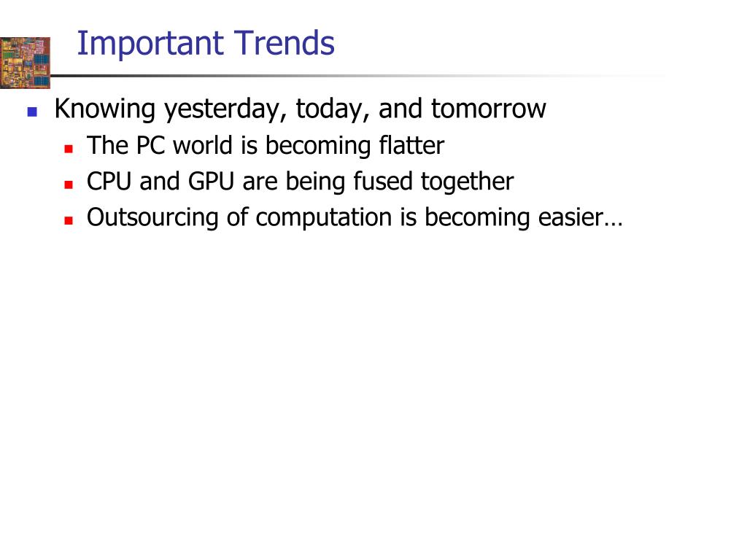This screenshot has width=747, height=560.
Task: Click the "The PC world is becoming flatter" line
Action: [x=265, y=146]
